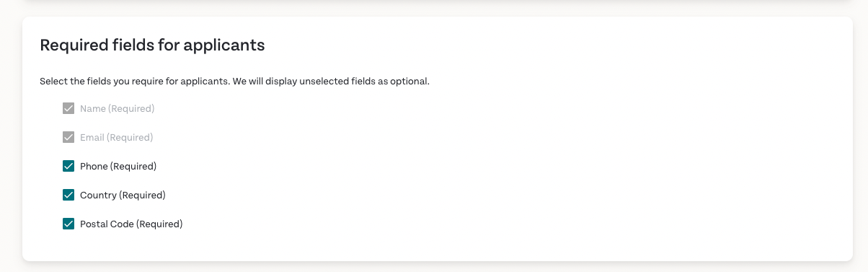The height and width of the screenshot is (272, 868).
Task: Click the teal checkmark beside Postal Code
Action: coord(68,224)
